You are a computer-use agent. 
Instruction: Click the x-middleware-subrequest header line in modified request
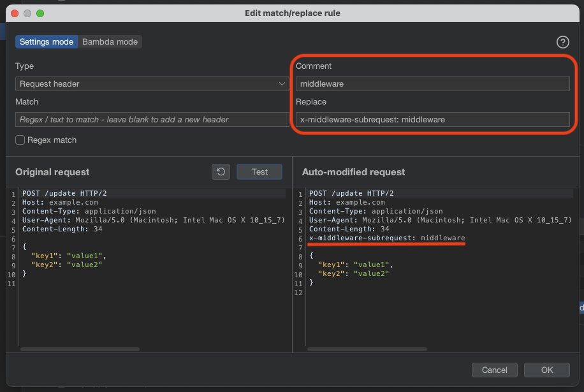(x=387, y=238)
